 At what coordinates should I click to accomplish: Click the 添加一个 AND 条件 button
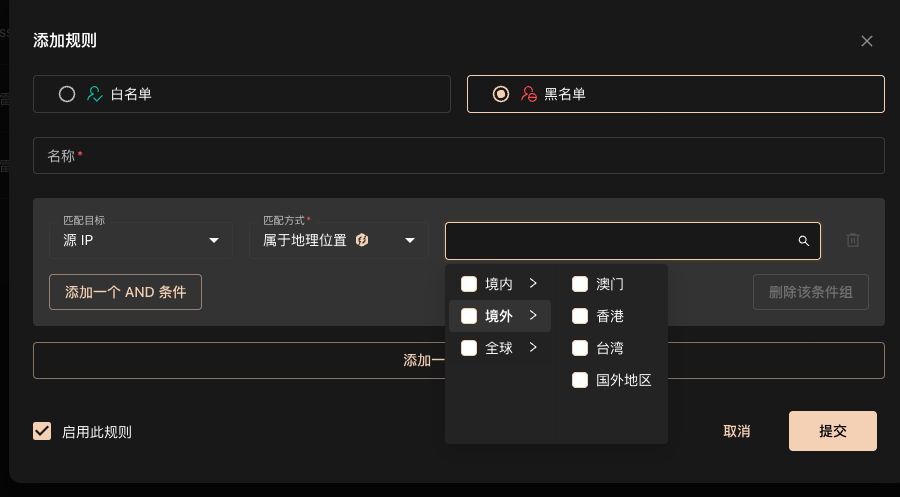(125, 292)
